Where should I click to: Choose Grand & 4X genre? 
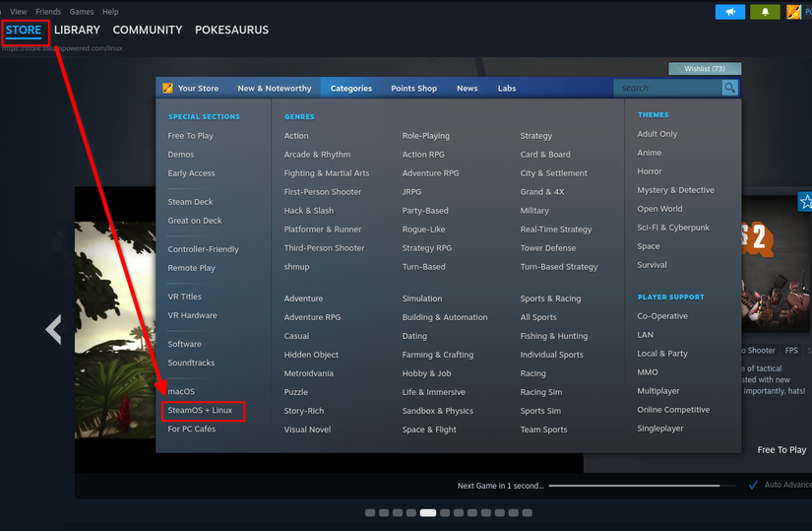point(542,192)
